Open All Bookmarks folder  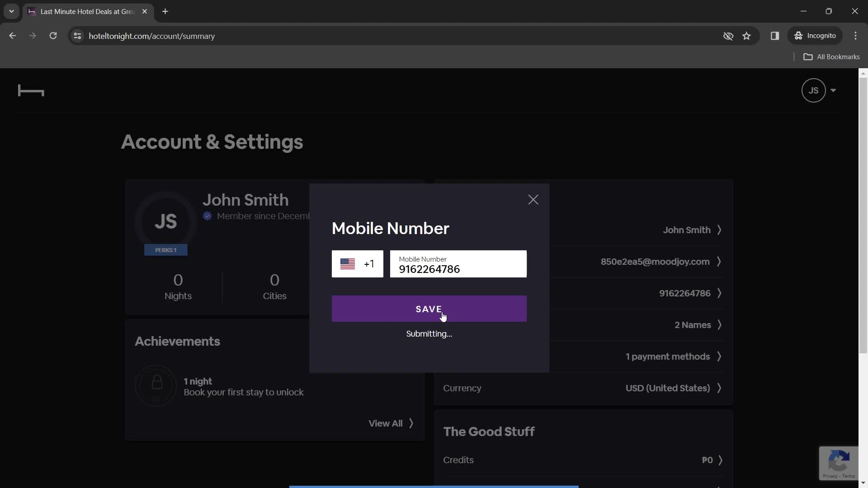point(831,57)
